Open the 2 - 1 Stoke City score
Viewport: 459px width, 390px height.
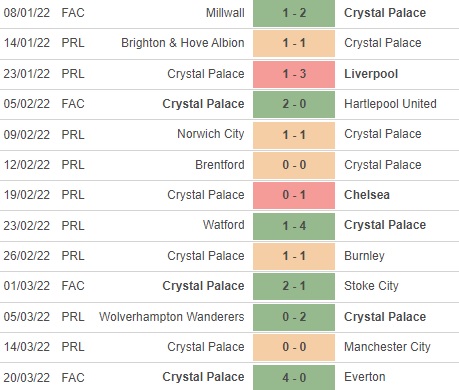[294, 286]
